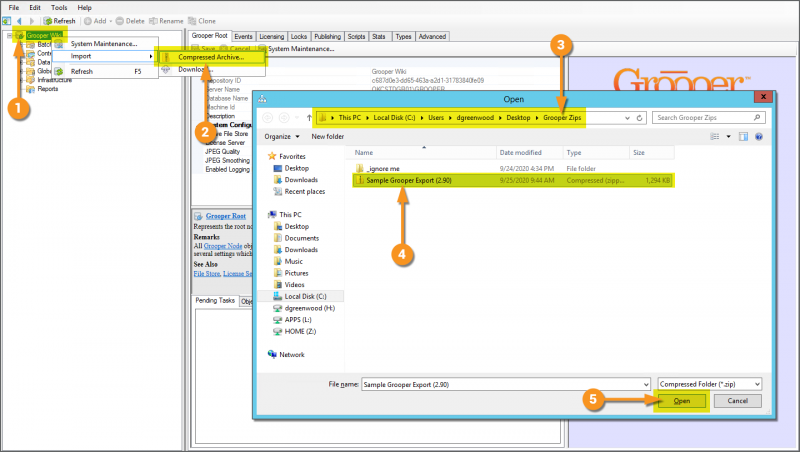
Task: Sort by the Date modified column header
Action: pyautogui.click(x=530, y=153)
